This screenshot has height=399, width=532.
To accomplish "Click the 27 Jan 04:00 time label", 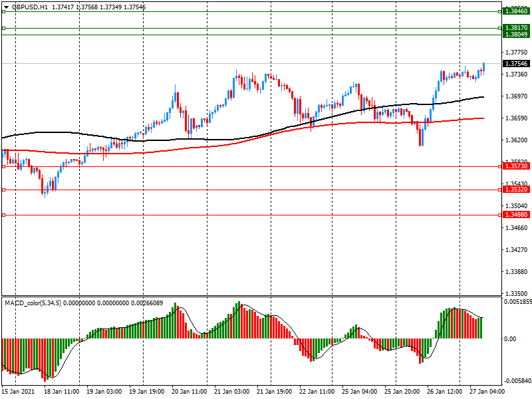I will pyautogui.click(x=487, y=392).
